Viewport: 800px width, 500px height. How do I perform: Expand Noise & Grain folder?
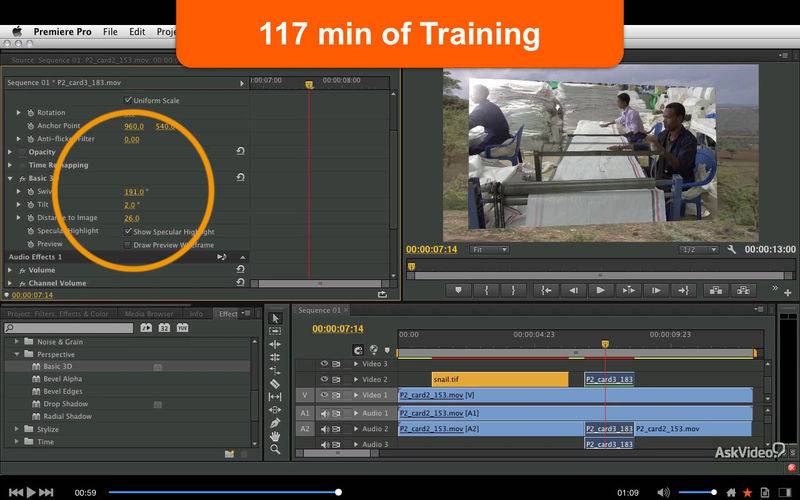tap(17, 341)
